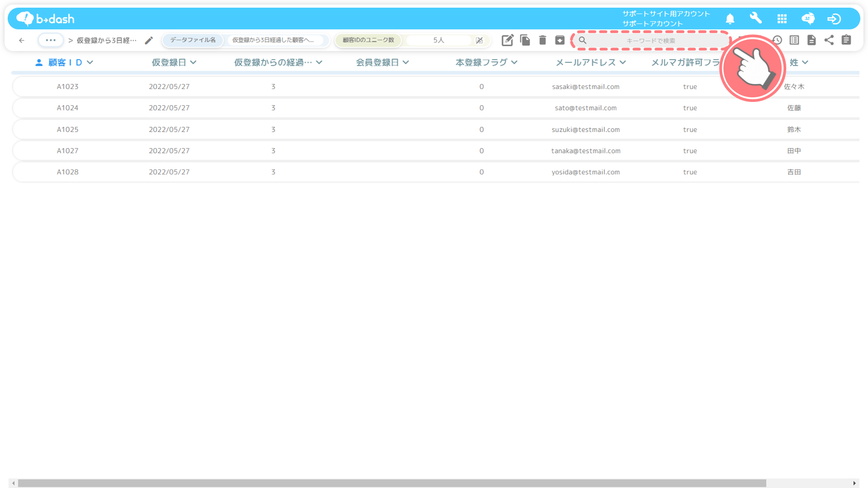
Task: Click the 5人 unique count value
Action: (x=439, y=40)
